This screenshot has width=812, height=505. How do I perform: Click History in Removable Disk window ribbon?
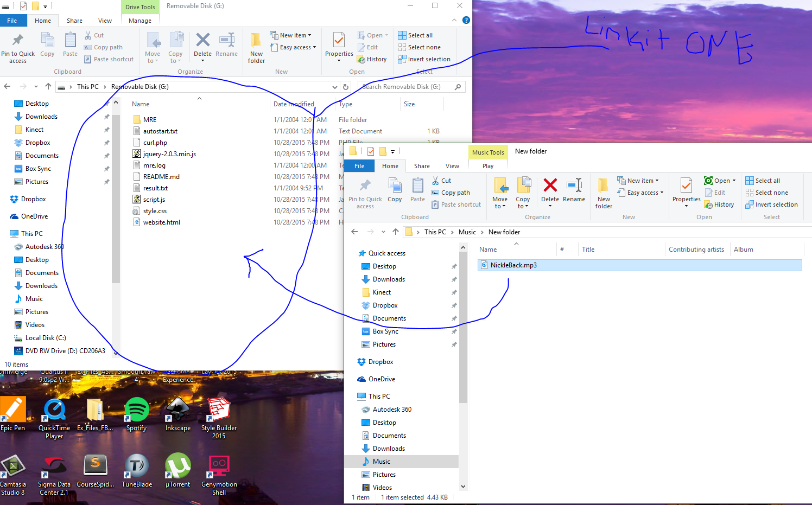coord(372,59)
